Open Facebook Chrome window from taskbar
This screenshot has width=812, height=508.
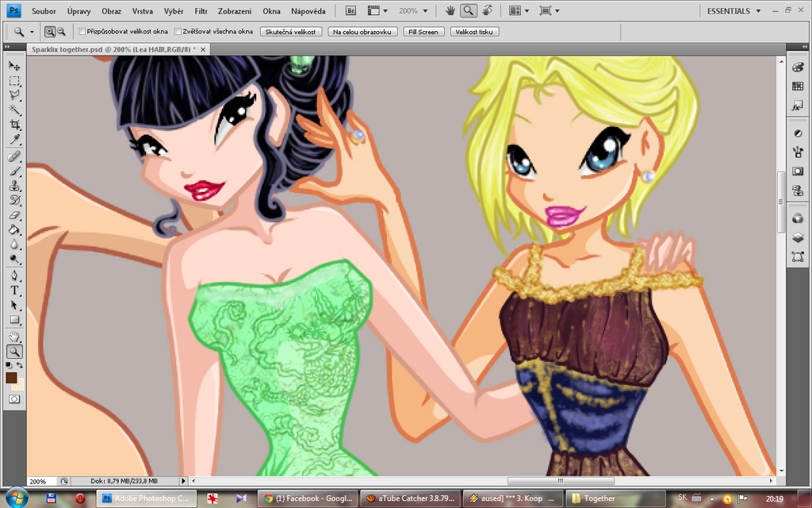point(308,498)
